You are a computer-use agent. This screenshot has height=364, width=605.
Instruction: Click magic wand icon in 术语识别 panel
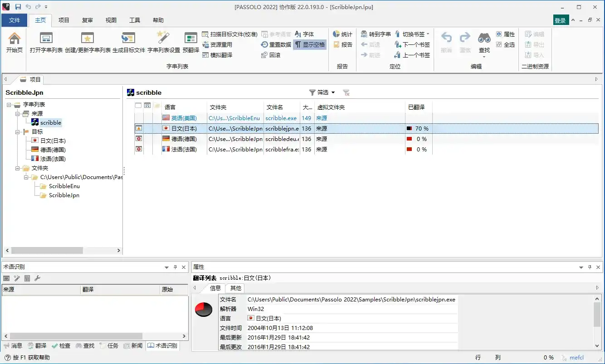click(17, 278)
